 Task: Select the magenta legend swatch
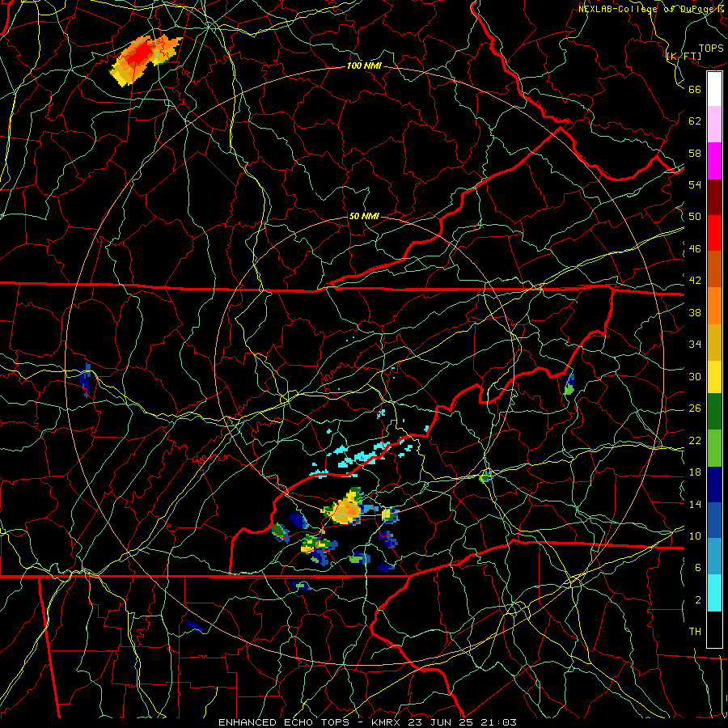(714, 161)
